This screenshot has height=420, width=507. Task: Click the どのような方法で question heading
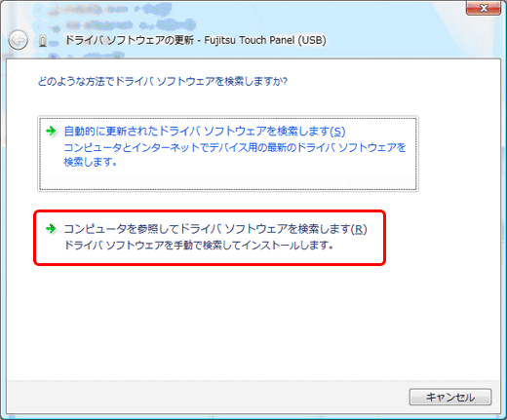point(163,81)
